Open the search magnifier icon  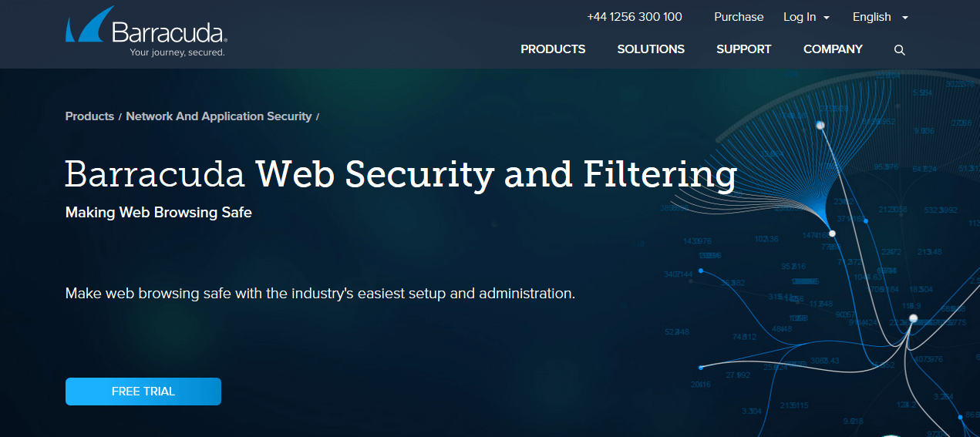(899, 50)
